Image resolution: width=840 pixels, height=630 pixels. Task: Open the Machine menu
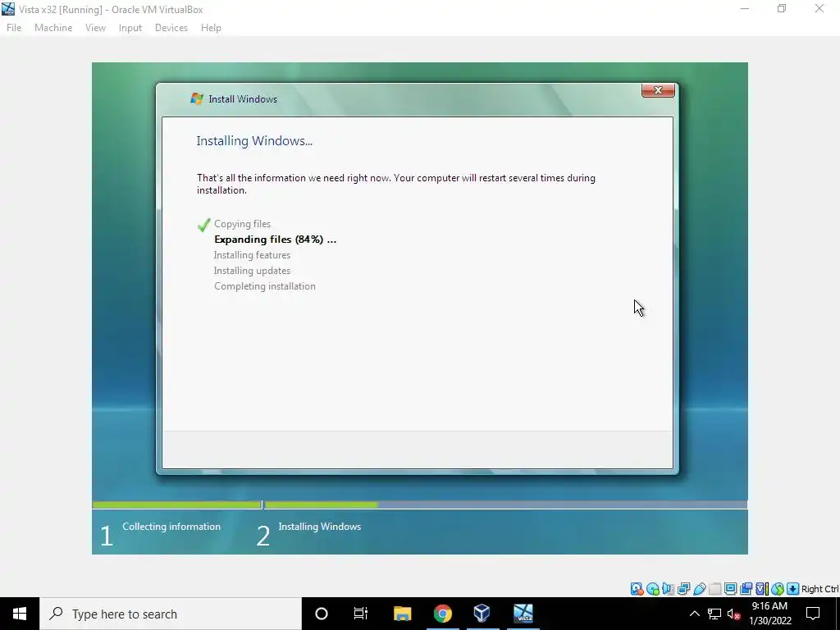click(x=53, y=28)
